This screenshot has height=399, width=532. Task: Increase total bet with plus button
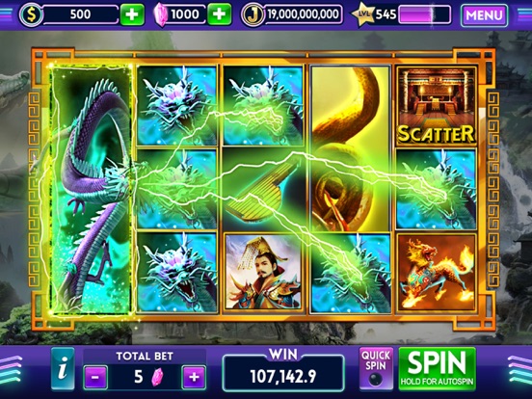[x=194, y=377]
